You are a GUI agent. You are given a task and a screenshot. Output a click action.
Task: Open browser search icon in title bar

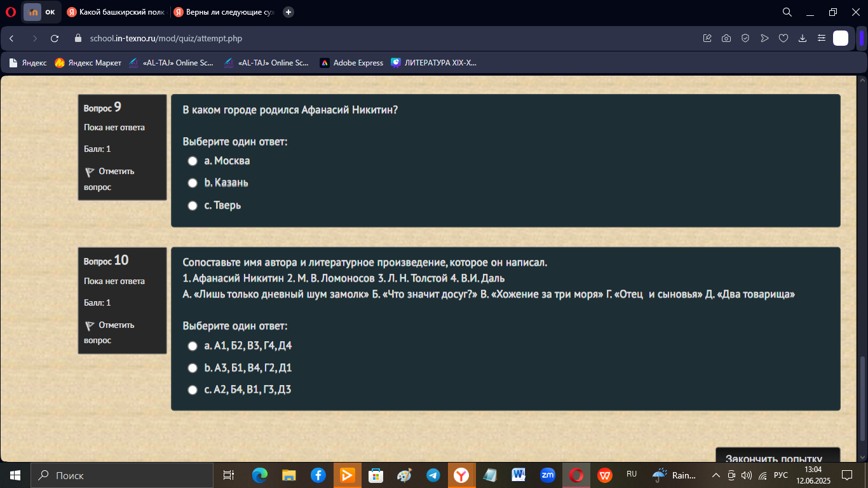[787, 12]
